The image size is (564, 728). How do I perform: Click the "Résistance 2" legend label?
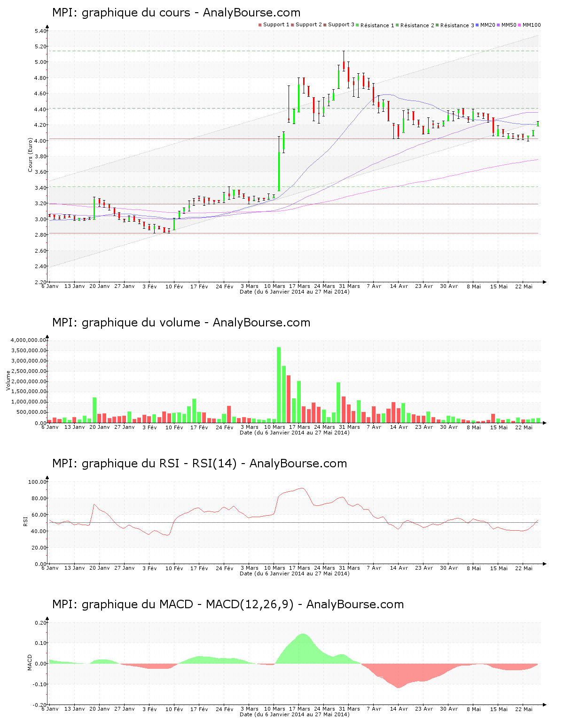(417, 25)
